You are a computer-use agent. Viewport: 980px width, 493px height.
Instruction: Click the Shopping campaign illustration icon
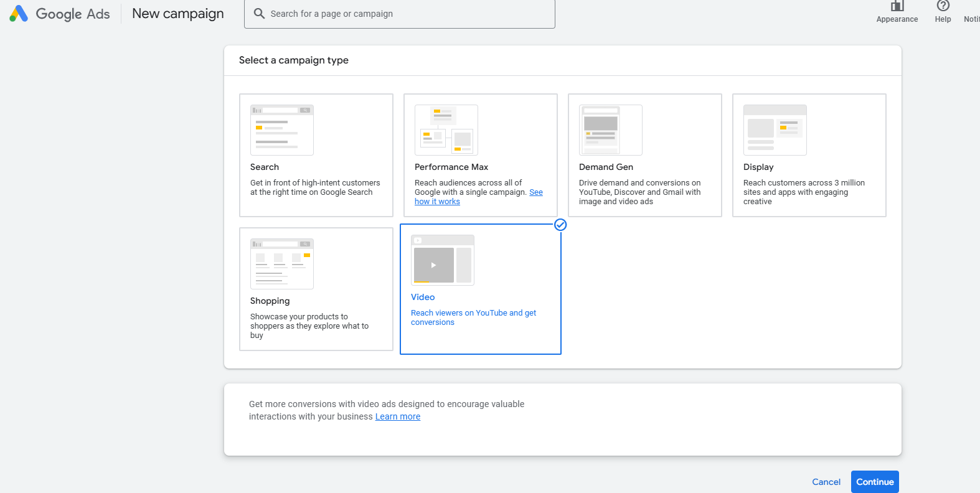(281, 264)
